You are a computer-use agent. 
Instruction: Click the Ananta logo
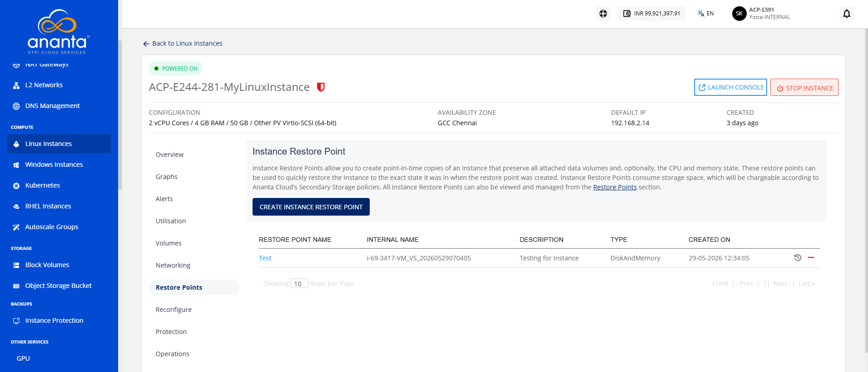click(x=59, y=32)
